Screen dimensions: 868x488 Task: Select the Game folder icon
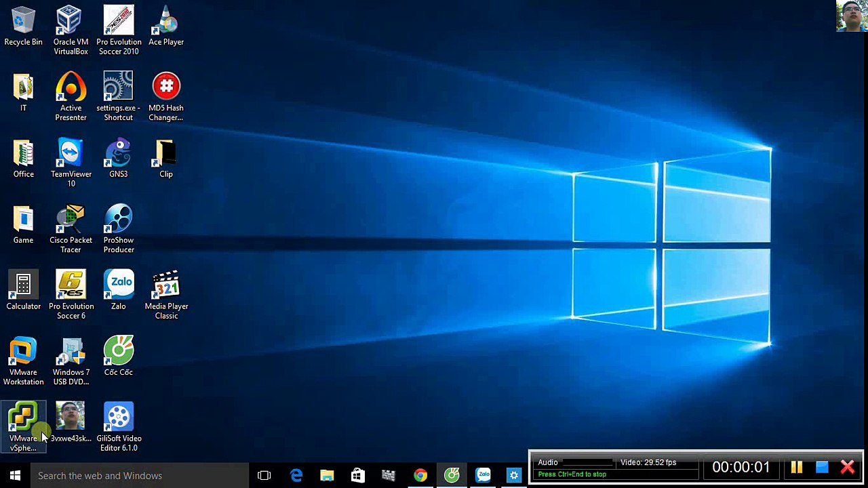point(23,225)
